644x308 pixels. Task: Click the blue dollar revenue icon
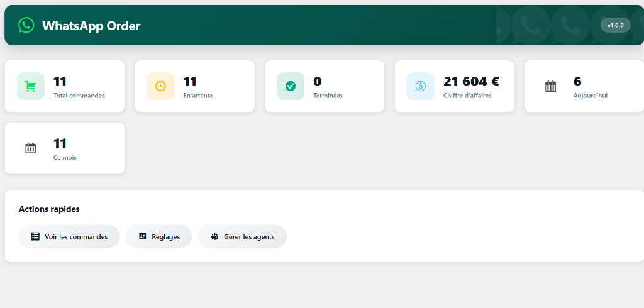[420, 86]
